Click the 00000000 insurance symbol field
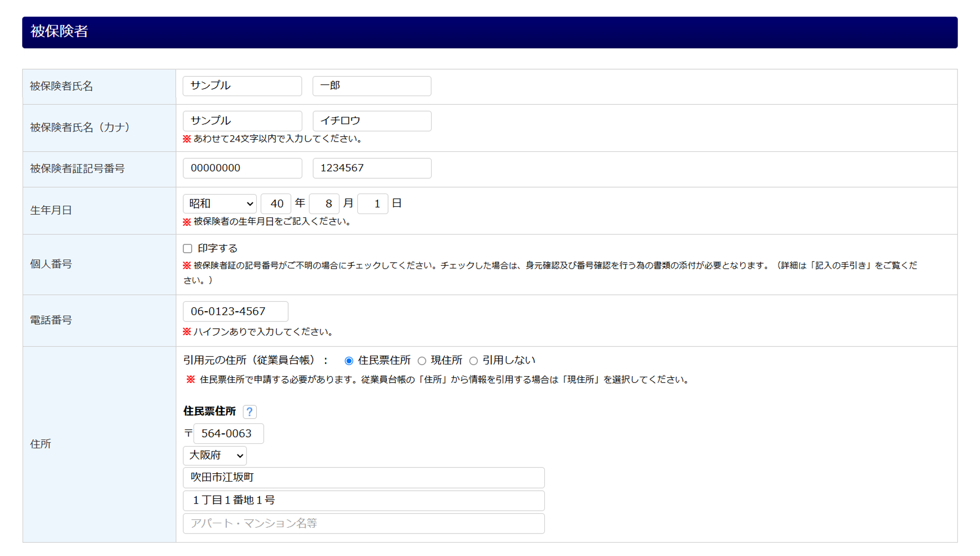 [x=242, y=168]
